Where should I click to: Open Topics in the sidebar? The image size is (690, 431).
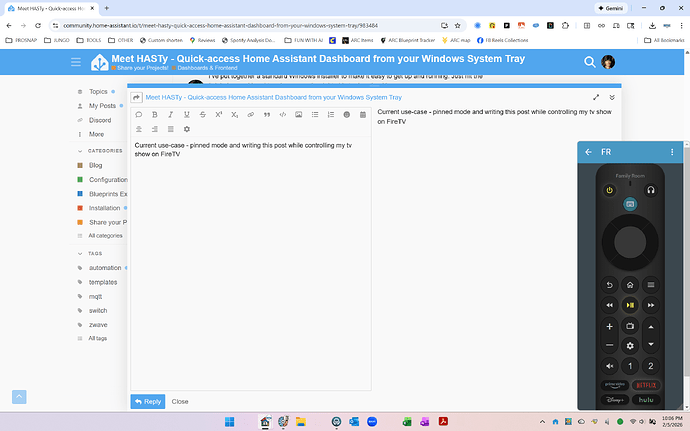tap(98, 92)
